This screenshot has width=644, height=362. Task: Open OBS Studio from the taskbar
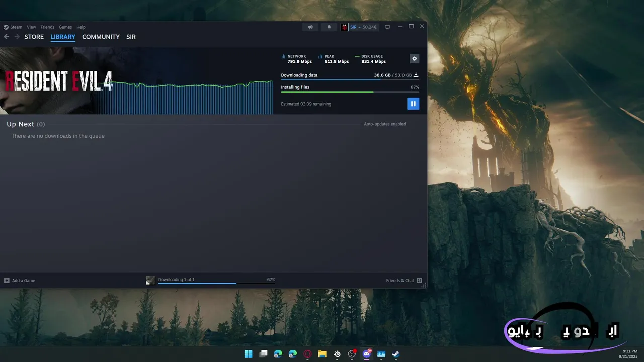pos(352,354)
